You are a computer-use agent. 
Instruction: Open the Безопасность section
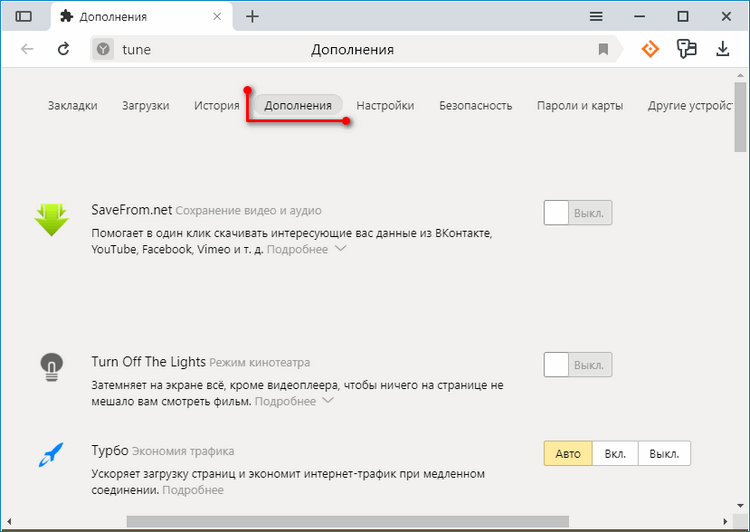point(475,106)
